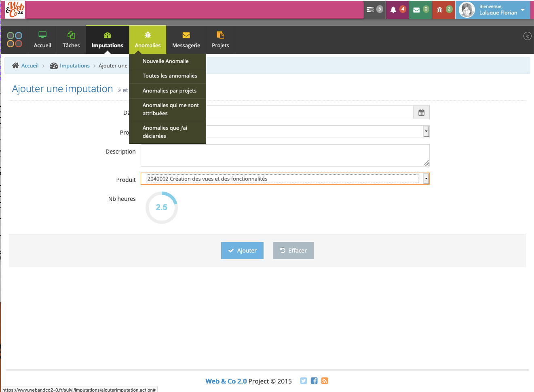Expand the Laluque Florian user menu arrow
Screen dimensions: 534x392
[x=523, y=10]
